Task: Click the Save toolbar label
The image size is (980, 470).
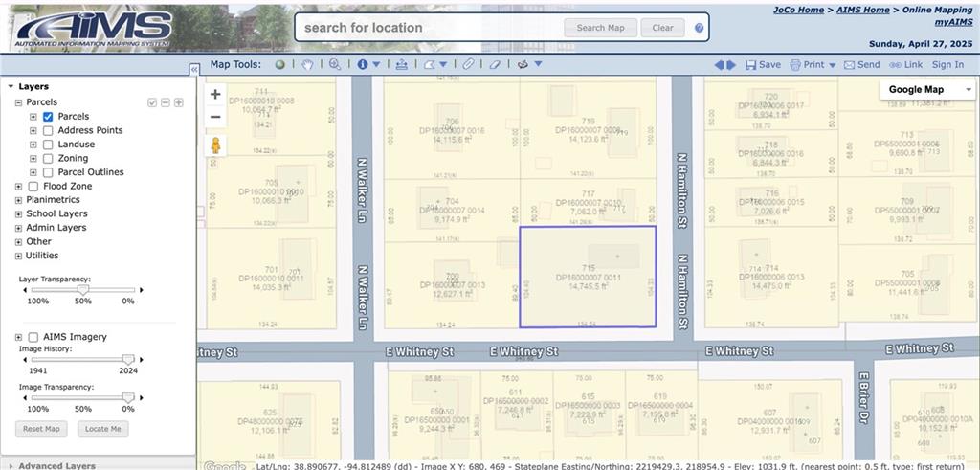Action: (770, 65)
